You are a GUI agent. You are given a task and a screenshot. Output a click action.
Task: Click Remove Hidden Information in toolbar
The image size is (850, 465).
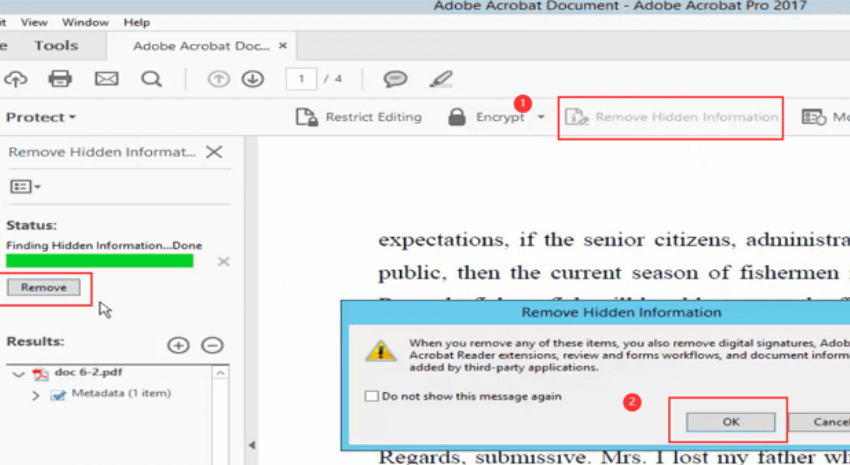pos(671,117)
